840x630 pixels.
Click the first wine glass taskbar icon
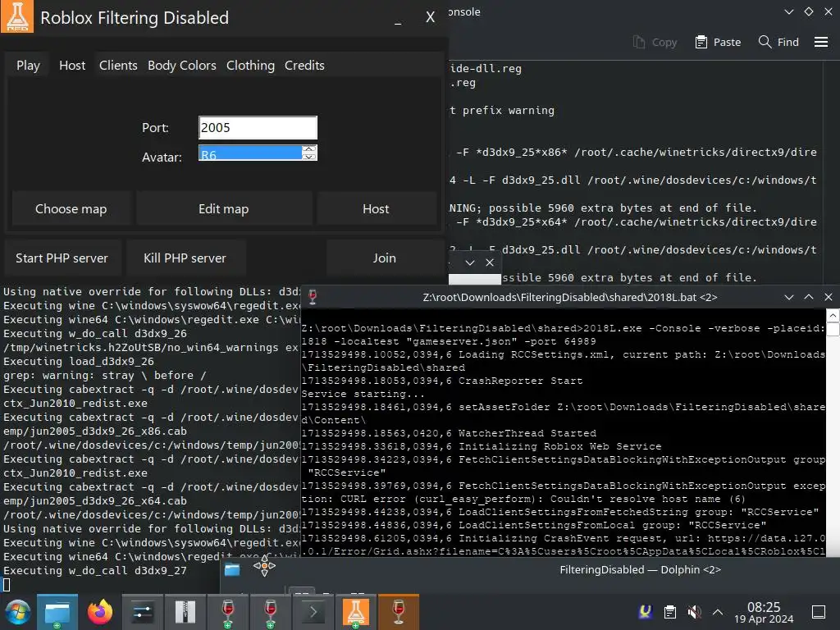click(228, 612)
